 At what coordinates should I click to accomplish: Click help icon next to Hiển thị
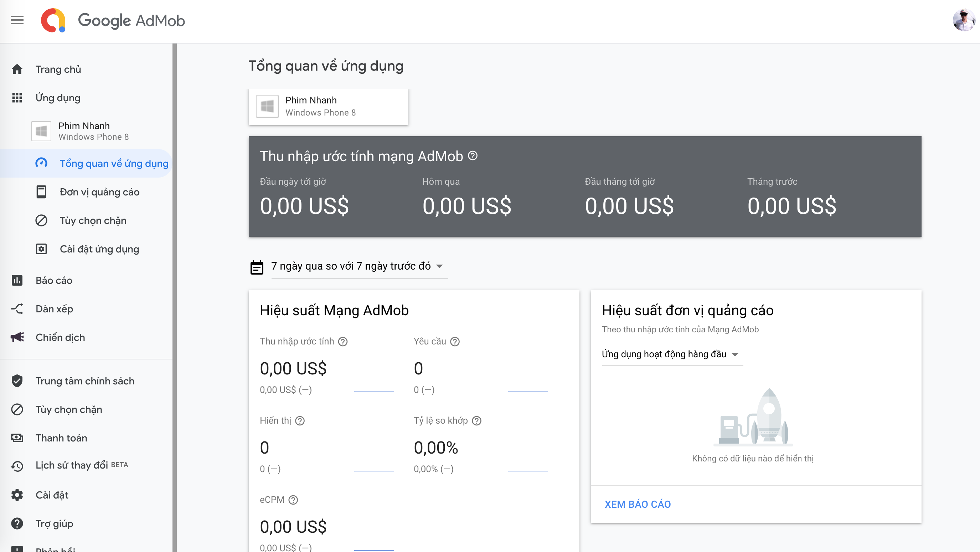pyautogui.click(x=300, y=421)
